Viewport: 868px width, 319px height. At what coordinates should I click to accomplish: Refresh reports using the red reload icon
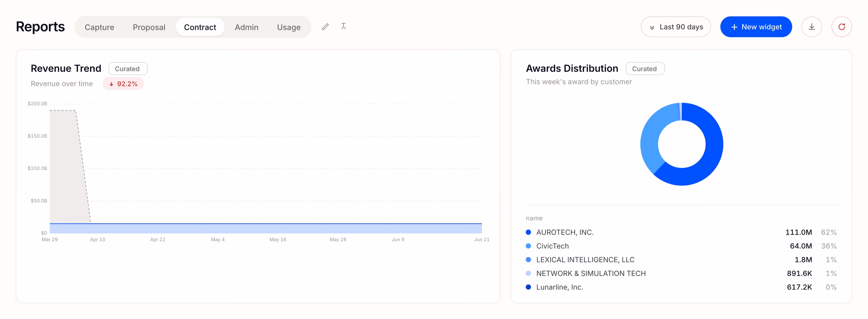point(841,27)
